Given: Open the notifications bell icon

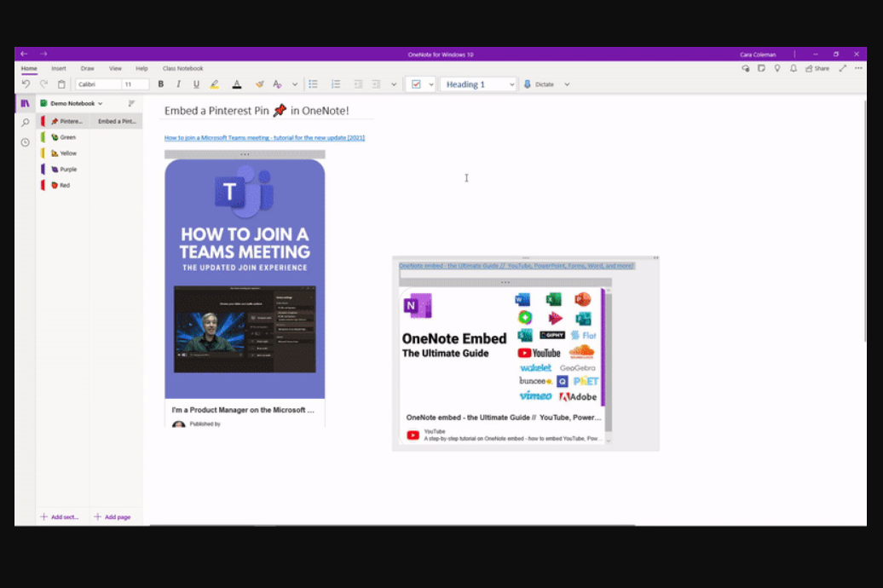Looking at the screenshot, I should pyautogui.click(x=793, y=69).
